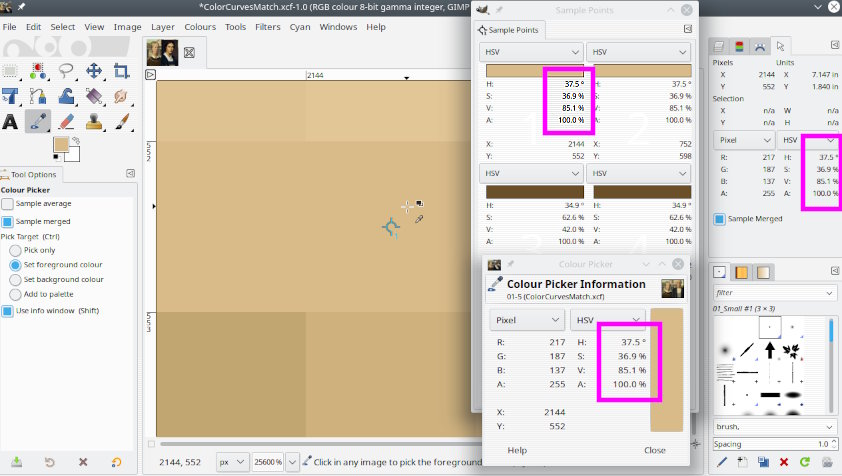Screen dimensions: 842x476
Task: Select the black arrow brush thumbnail
Action: tap(770, 350)
